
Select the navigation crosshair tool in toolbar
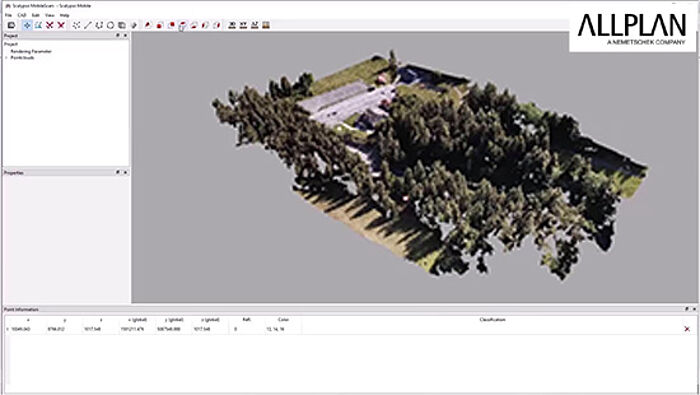point(27,25)
